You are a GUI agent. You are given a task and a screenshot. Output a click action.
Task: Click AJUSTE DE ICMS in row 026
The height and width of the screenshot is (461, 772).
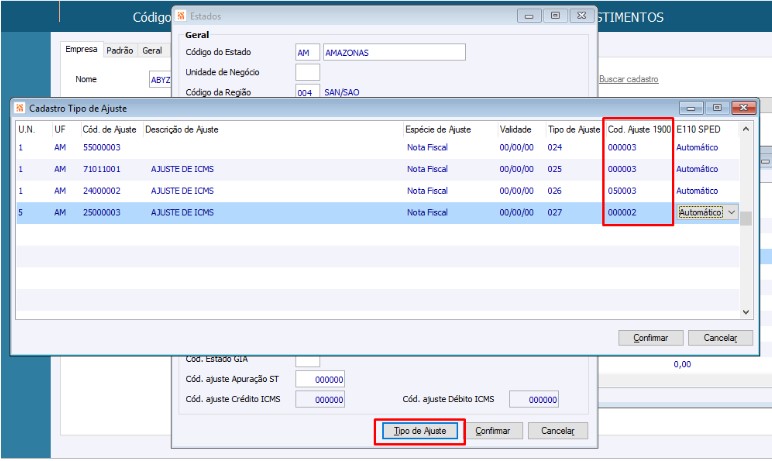click(x=182, y=191)
